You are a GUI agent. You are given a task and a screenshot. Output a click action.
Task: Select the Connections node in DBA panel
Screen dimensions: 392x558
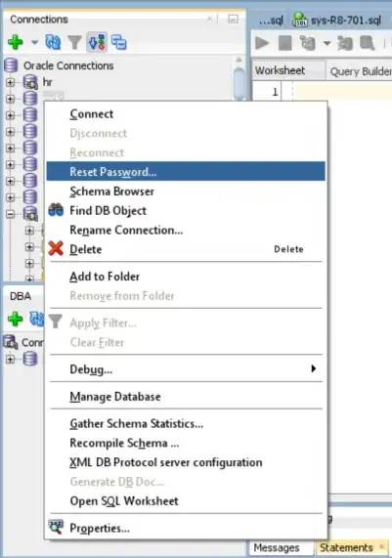pyautogui.click(x=32, y=342)
